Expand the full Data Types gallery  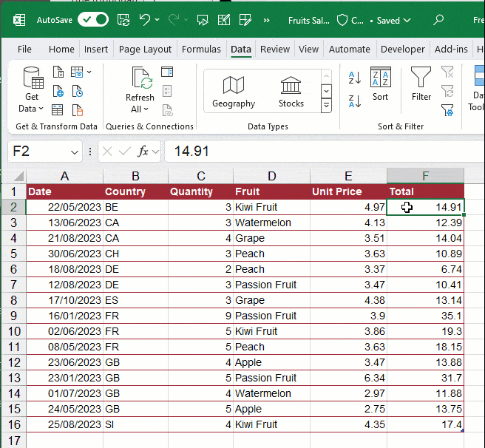(x=326, y=105)
